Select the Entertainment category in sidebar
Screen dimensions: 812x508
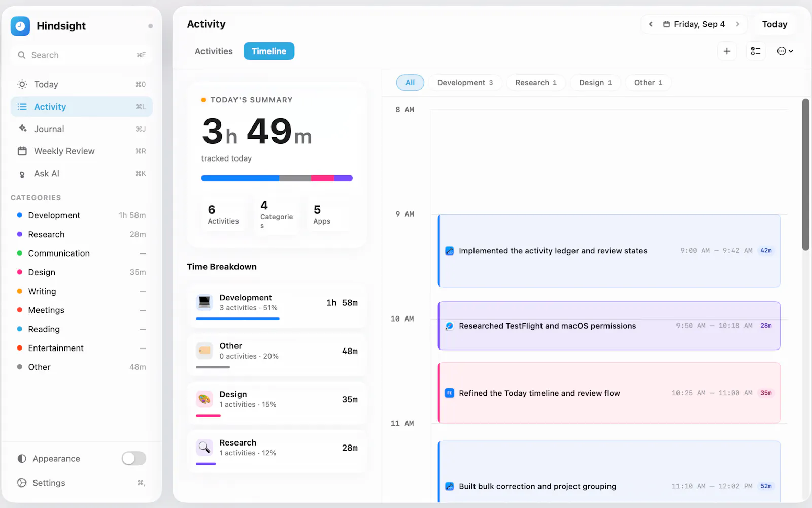(x=82, y=348)
